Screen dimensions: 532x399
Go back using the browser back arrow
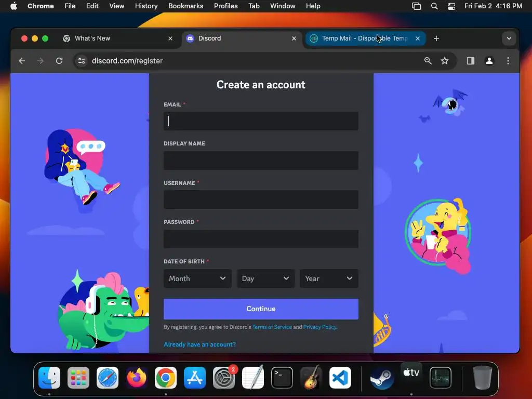click(22, 61)
